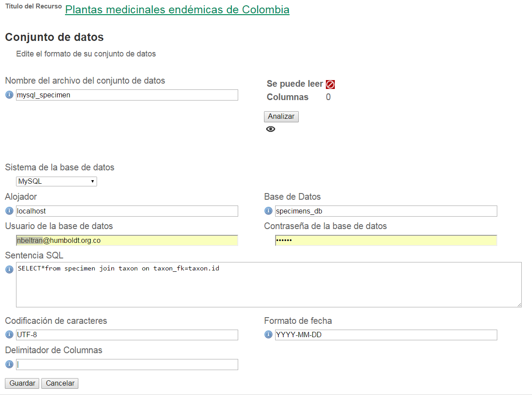This screenshot has width=532, height=395.
Task: Click the info icon beside Contraseña de la base de datos
Action: click(x=268, y=240)
